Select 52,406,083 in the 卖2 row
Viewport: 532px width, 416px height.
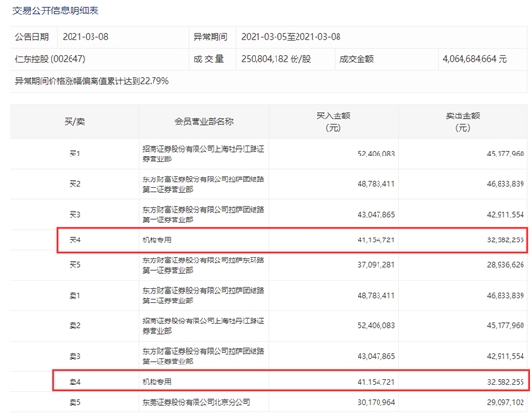376,325
